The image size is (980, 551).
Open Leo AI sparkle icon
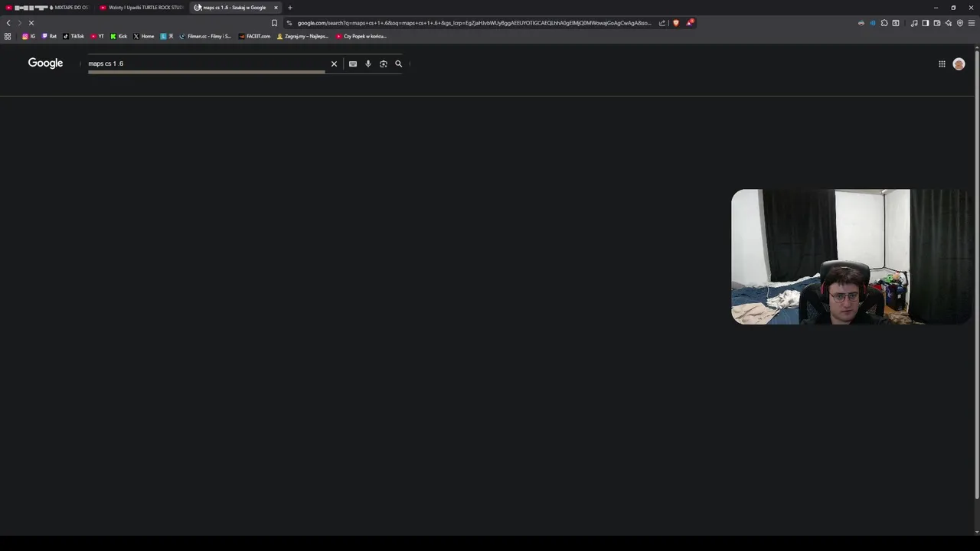(949, 23)
